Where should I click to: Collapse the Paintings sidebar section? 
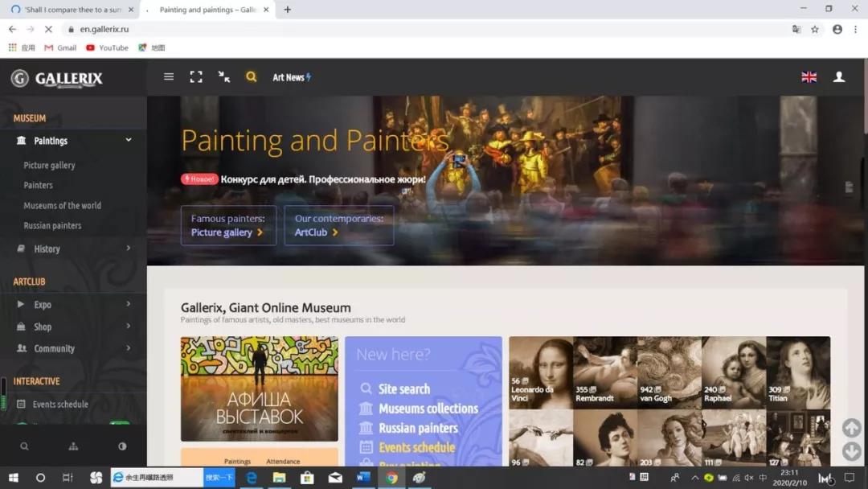coord(129,141)
